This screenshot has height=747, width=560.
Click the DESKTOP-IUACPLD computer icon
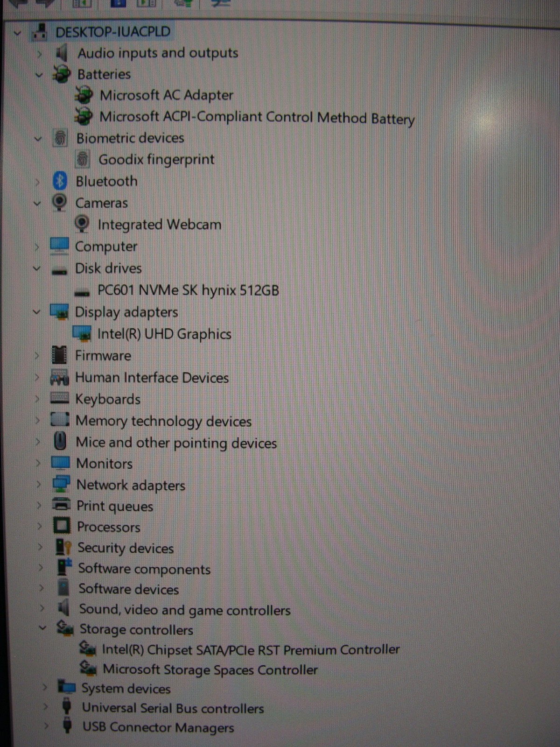coord(40,32)
